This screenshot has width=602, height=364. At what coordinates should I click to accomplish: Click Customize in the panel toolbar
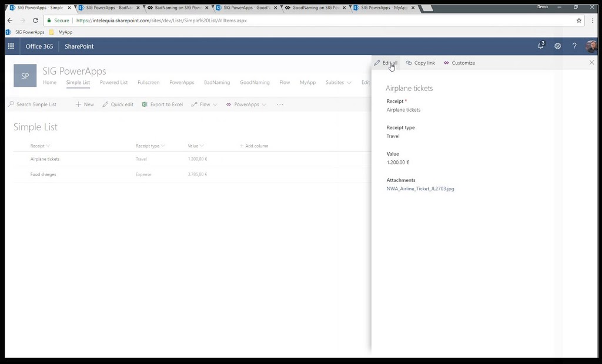460,63
